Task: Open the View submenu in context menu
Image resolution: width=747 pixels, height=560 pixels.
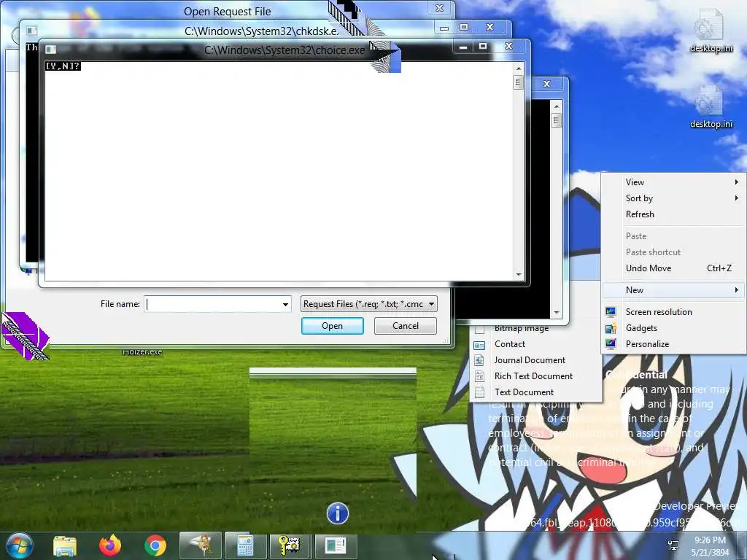Action: 673,182
